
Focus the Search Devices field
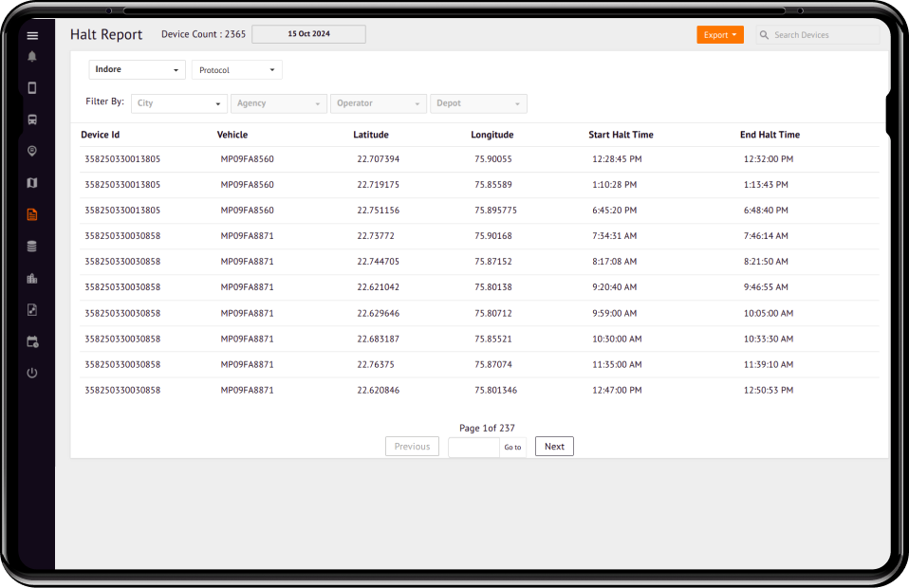(x=824, y=35)
